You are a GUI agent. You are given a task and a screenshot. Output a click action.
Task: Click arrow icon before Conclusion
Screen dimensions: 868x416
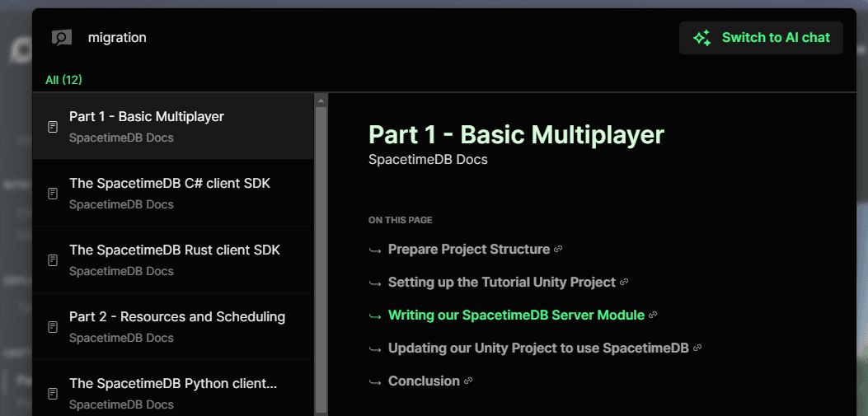[x=375, y=381]
